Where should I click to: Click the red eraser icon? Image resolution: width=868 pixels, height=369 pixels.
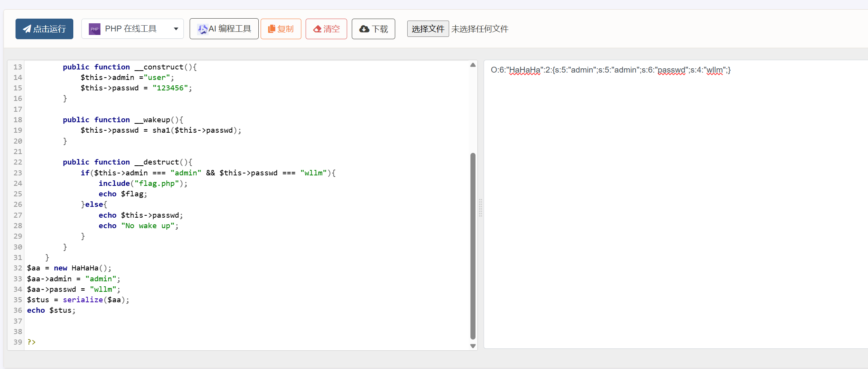point(317,29)
